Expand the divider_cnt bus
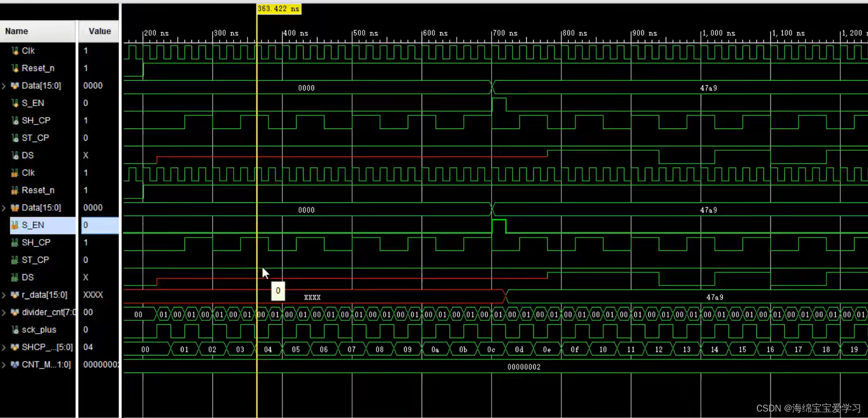 pos(4,312)
